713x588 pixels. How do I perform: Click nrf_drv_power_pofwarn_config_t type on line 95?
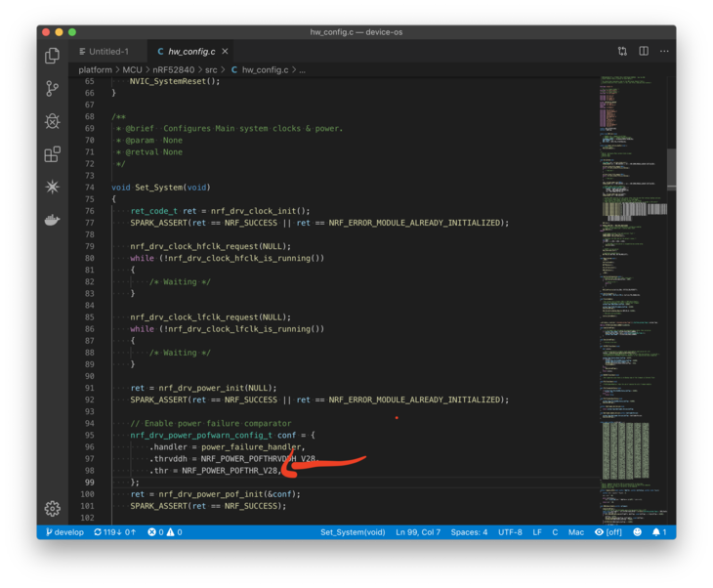[x=201, y=436]
